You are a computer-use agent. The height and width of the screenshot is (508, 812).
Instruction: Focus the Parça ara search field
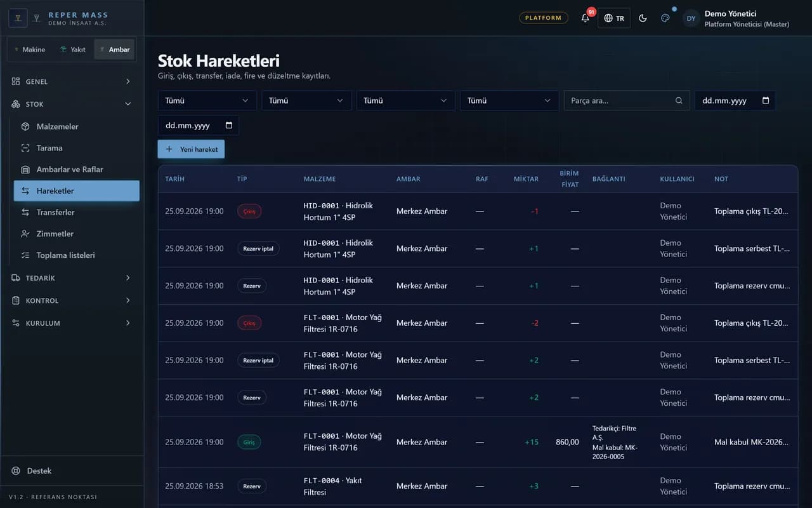pyautogui.click(x=627, y=100)
